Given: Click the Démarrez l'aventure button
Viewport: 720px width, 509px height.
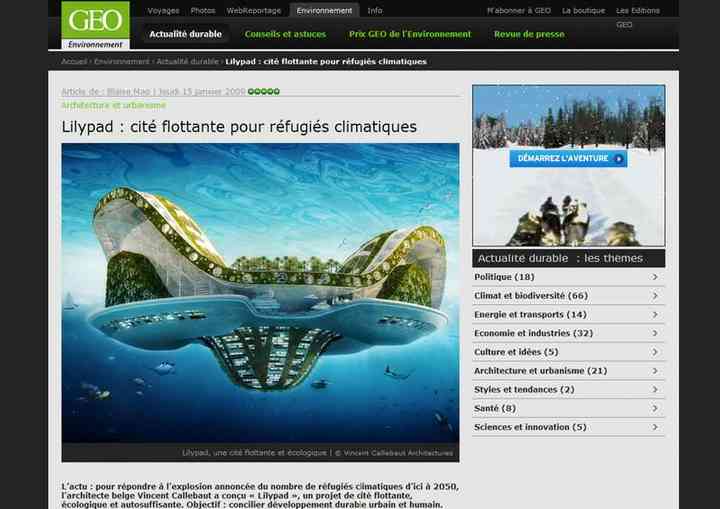Looking at the screenshot, I should [568, 159].
